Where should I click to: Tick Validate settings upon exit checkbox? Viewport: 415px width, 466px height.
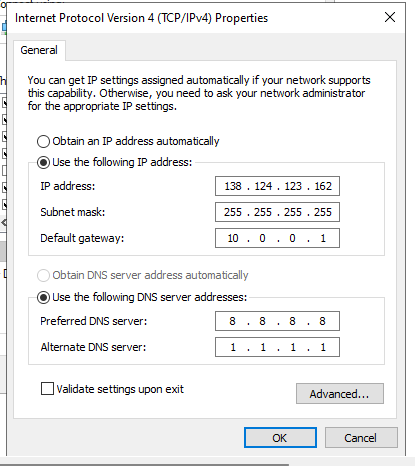click(47, 389)
